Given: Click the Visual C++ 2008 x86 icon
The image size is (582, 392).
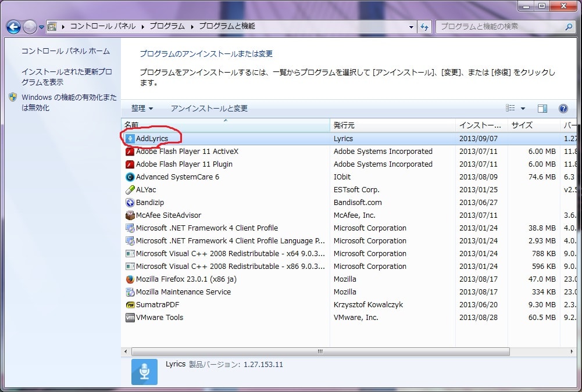Looking at the screenshot, I should click(130, 267).
